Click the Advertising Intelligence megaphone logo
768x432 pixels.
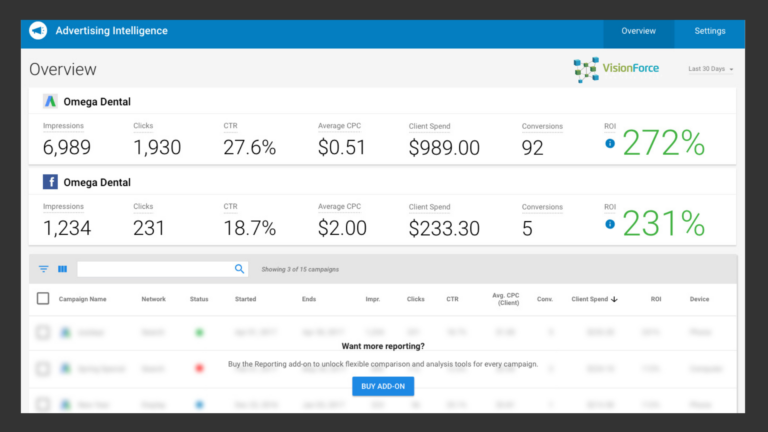click(x=38, y=31)
